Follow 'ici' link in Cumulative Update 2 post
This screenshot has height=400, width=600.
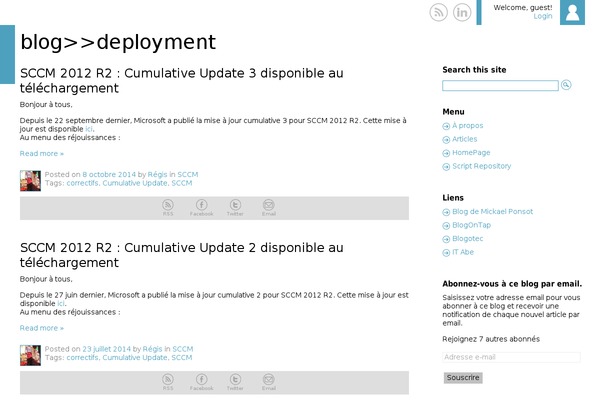coord(61,304)
